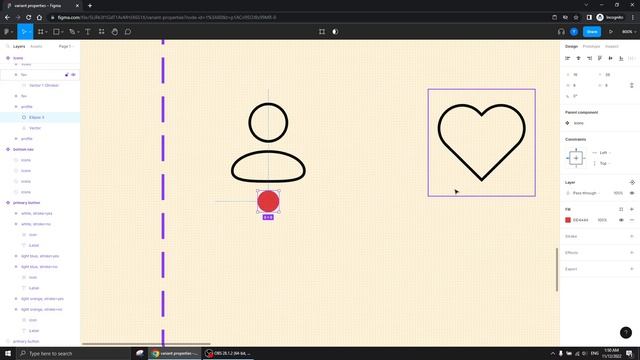Select the Text tool
Viewport: 640px width, 360px height.
(88, 32)
